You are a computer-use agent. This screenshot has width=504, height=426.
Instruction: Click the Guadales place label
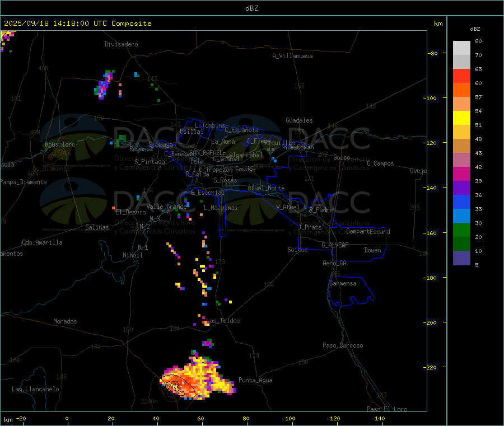click(x=299, y=120)
